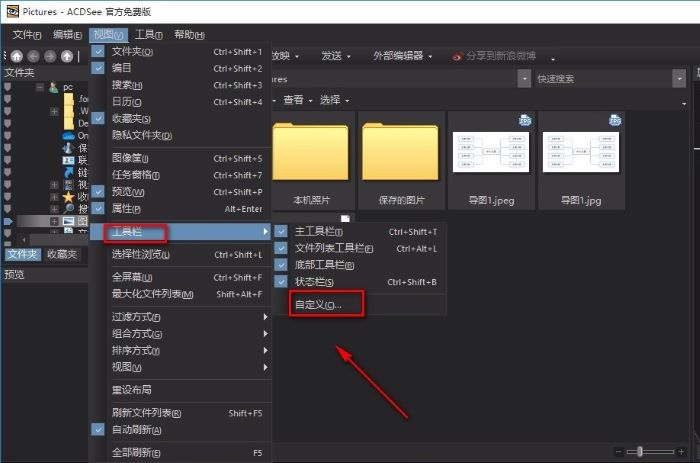700x463 pixels.
Task: Select 日历 menu entry
Action: click(181, 102)
